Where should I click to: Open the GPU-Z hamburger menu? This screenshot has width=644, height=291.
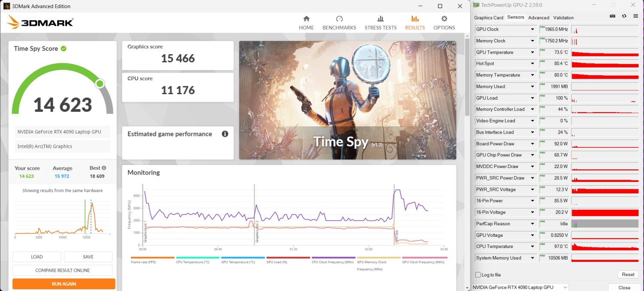point(635,16)
